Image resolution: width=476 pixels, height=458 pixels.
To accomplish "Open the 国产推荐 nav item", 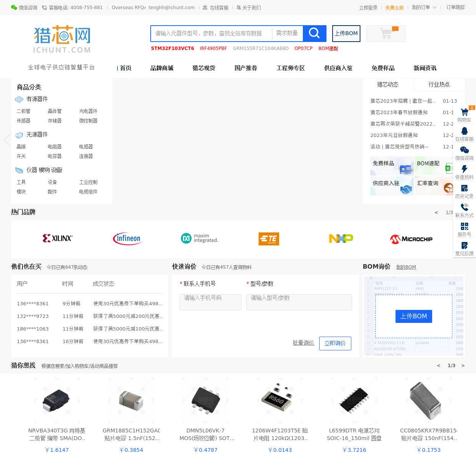I will pyautogui.click(x=246, y=68).
